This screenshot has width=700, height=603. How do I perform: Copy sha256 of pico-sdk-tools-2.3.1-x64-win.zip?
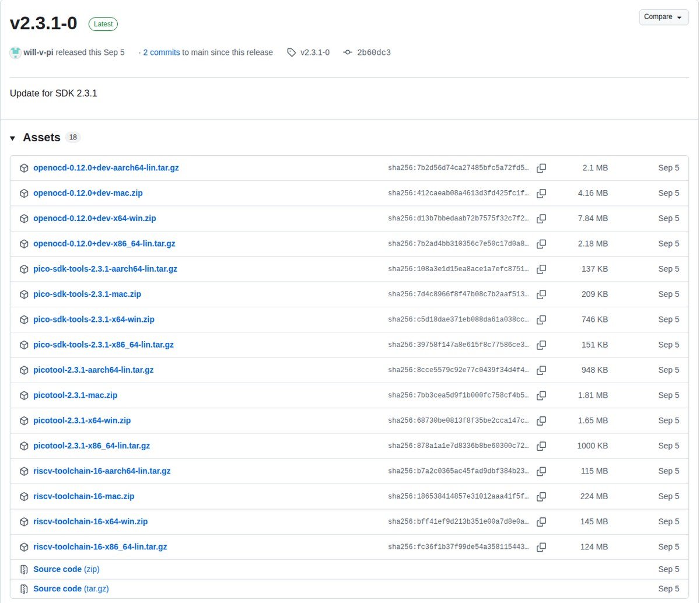point(541,320)
